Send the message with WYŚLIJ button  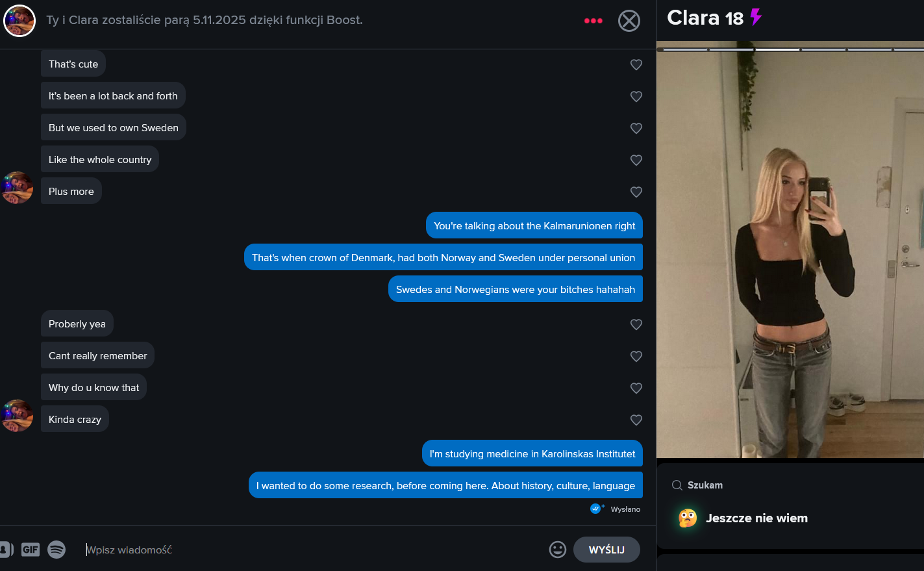[x=606, y=550]
